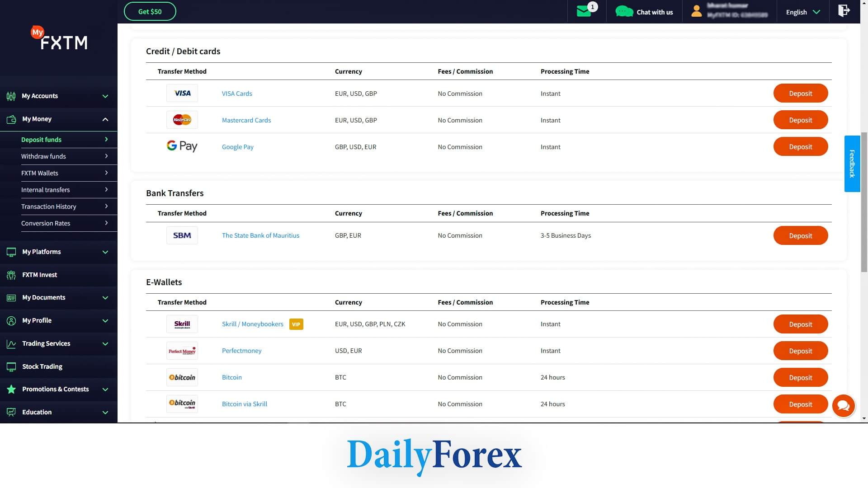Open the English language dropdown
The height and width of the screenshot is (488, 868).
tap(803, 12)
